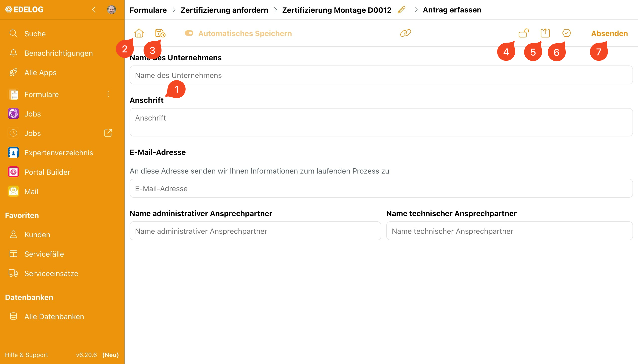Click the pencil edit icon in breadcrumb
The image size is (638, 364).
tap(401, 10)
